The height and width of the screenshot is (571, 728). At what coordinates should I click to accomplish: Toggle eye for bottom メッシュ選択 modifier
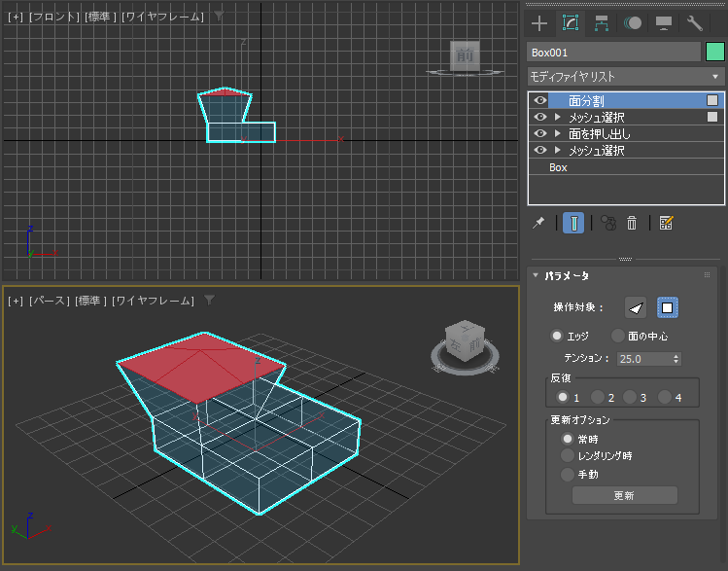tap(540, 151)
